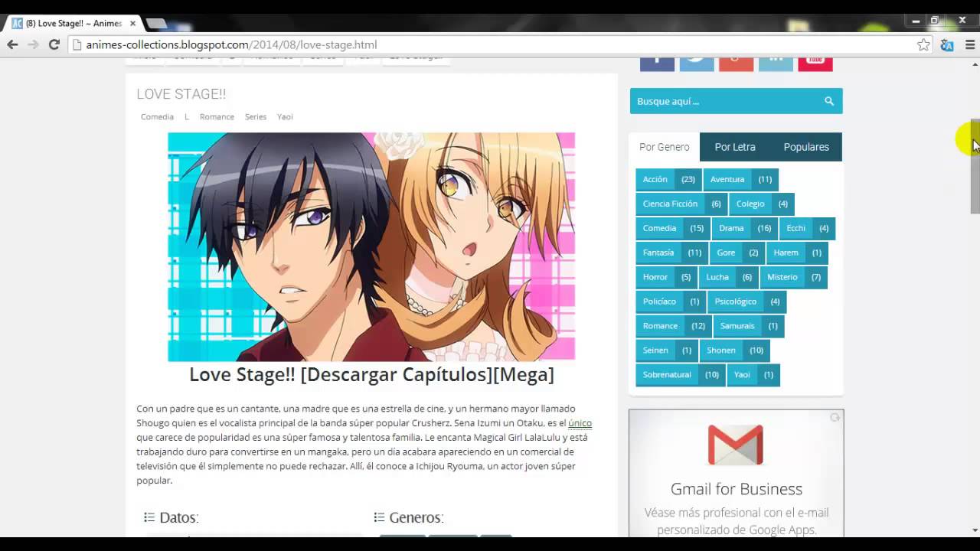Click the LOVE STAGE!! post title

click(181, 94)
